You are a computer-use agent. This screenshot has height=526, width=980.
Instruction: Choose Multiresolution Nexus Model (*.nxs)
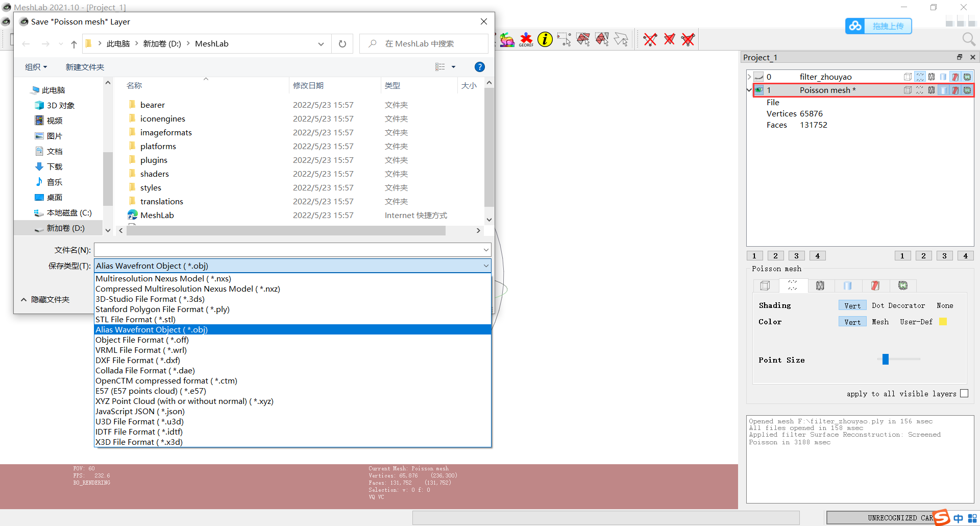pos(293,278)
